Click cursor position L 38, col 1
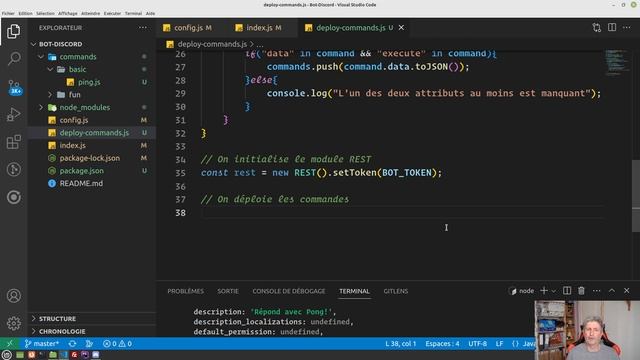640x360 pixels. [x=400, y=344]
